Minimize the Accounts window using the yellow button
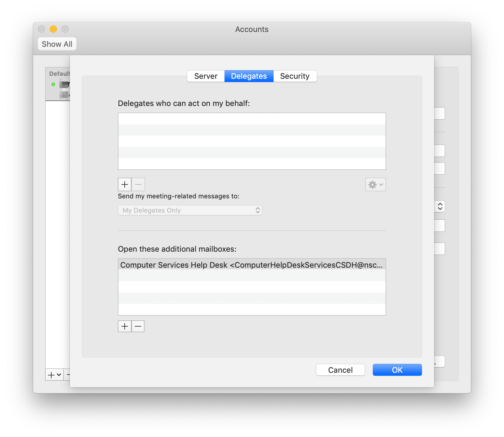Screen dimensions: 504x437 point(53,29)
